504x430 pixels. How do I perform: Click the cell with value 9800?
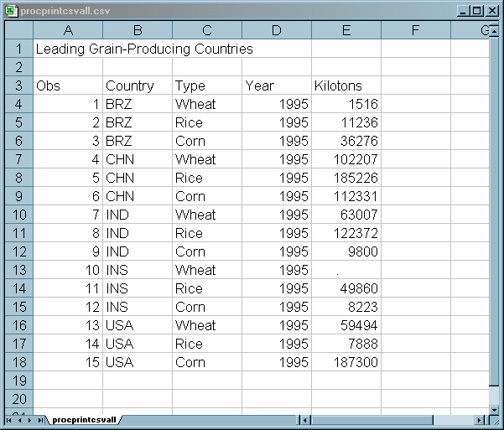pos(346,251)
